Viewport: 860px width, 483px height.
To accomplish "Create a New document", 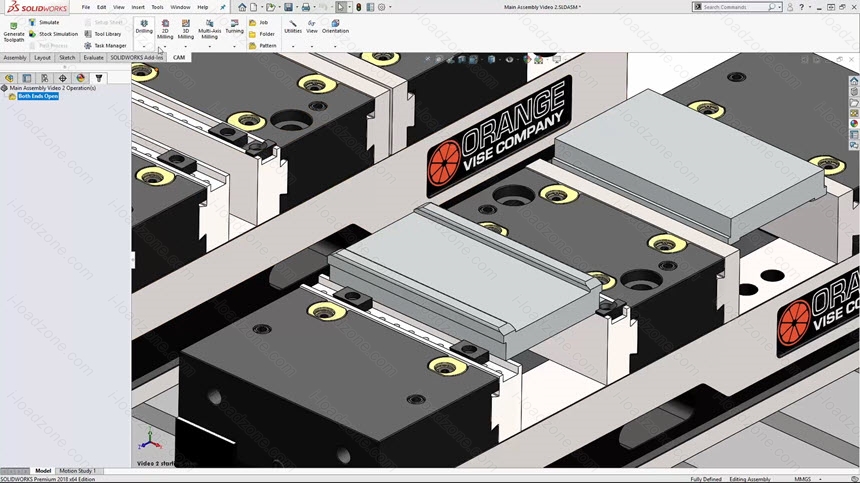I will pos(253,7).
